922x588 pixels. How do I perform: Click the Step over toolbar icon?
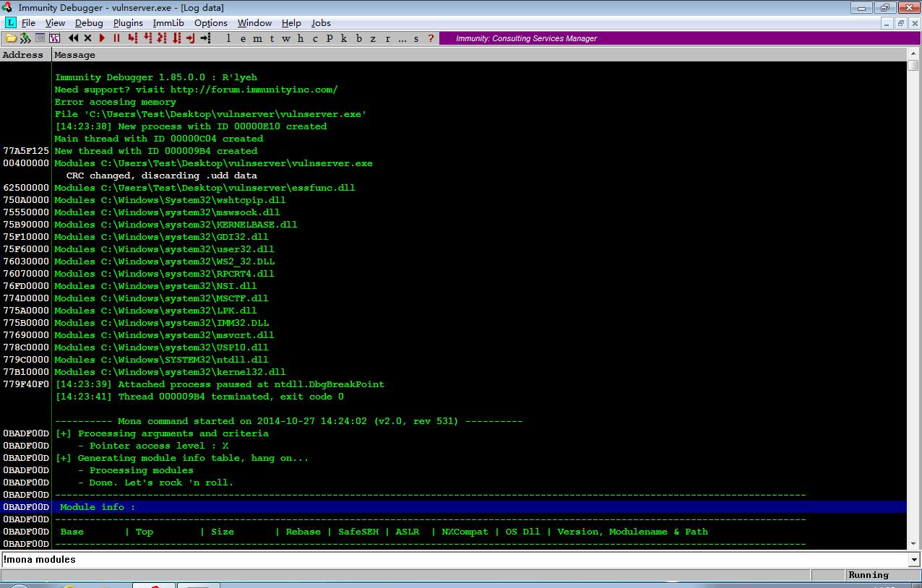point(147,38)
